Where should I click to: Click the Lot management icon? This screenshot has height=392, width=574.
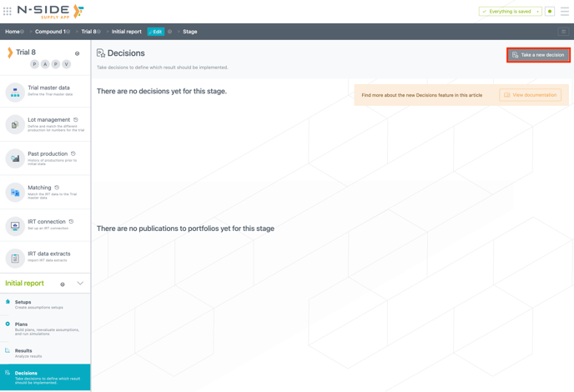(15, 124)
